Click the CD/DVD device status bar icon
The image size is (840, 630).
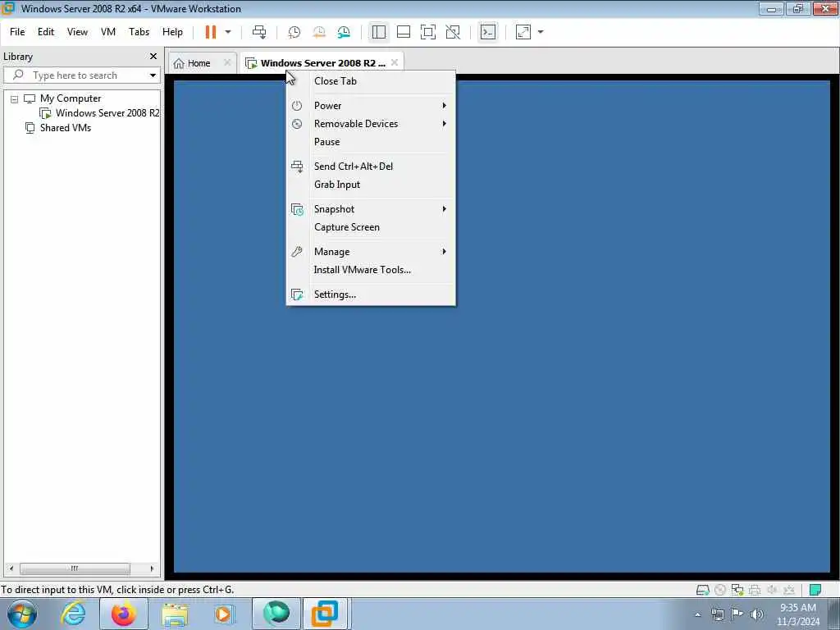point(720,591)
